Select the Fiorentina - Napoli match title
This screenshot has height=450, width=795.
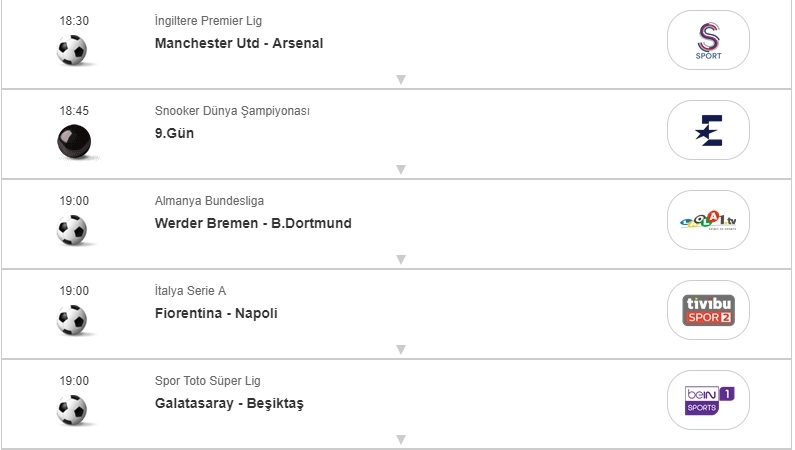tap(216, 313)
